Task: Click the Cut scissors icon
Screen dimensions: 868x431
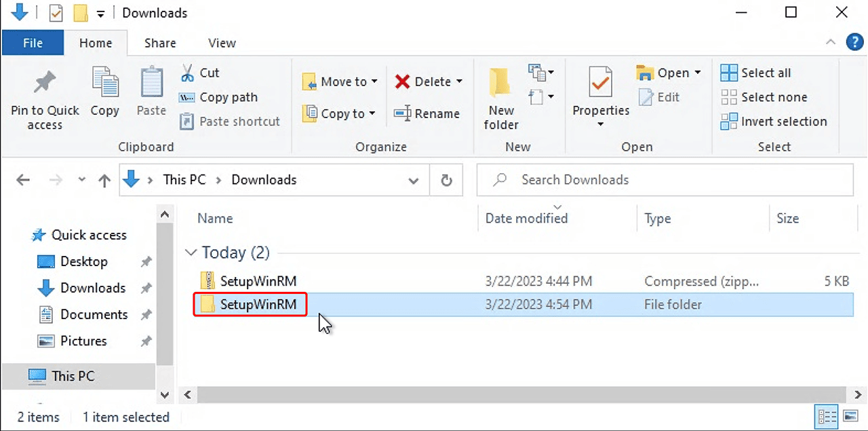Action: pos(187,73)
